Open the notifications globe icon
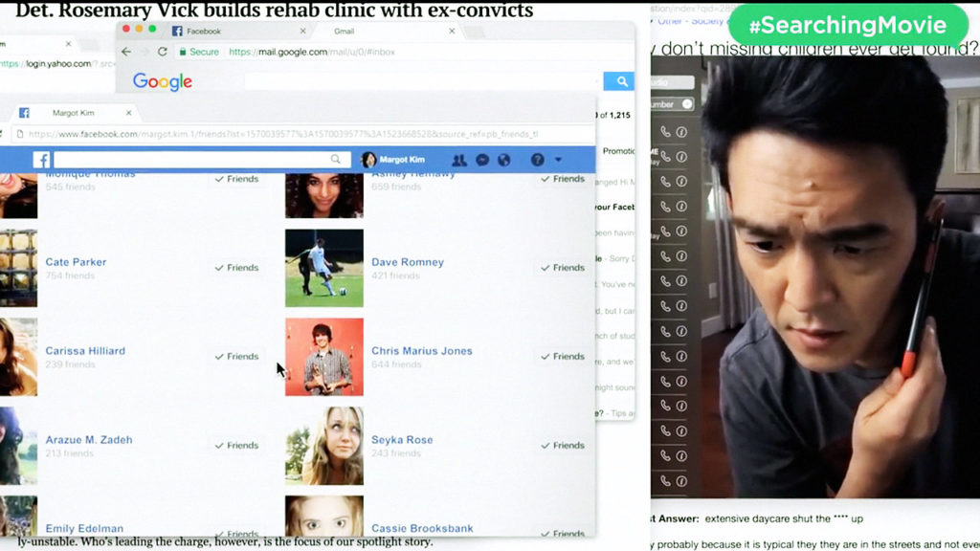This screenshot has height=551, width=980. tap(504, 160)
